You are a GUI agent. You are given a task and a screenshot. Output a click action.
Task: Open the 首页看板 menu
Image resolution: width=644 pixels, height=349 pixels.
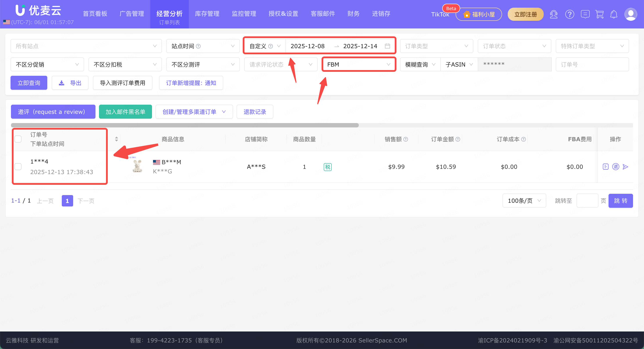95,14
